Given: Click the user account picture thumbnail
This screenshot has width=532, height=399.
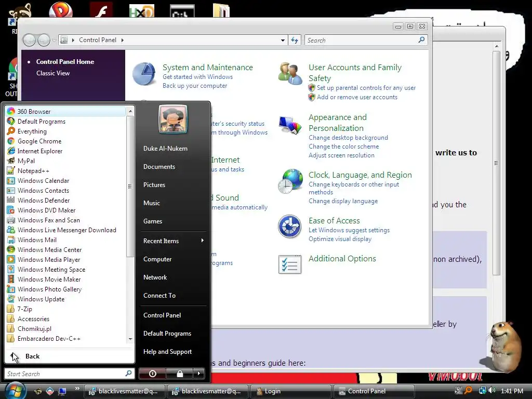Looking at the screenshot, I should click(173, 119).
